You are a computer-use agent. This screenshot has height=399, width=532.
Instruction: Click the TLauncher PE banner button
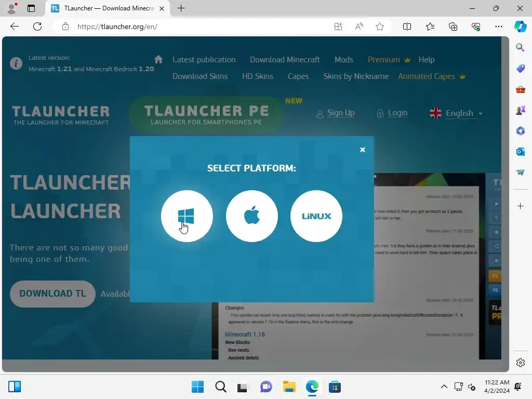(206, 114)
